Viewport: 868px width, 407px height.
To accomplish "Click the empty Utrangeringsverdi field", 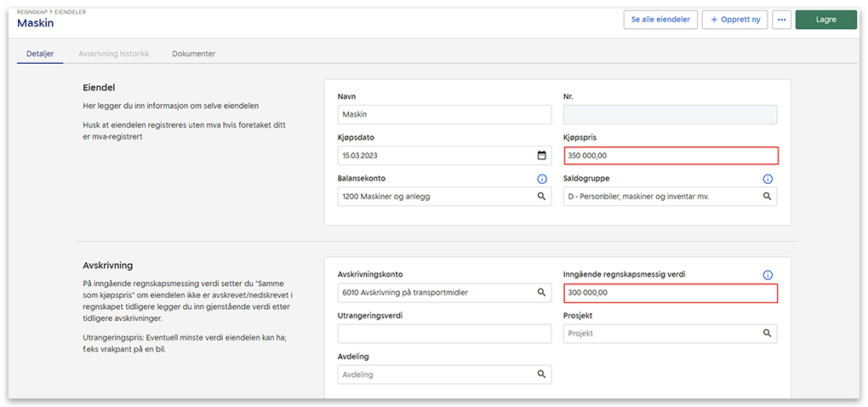I will pos(444,334).
